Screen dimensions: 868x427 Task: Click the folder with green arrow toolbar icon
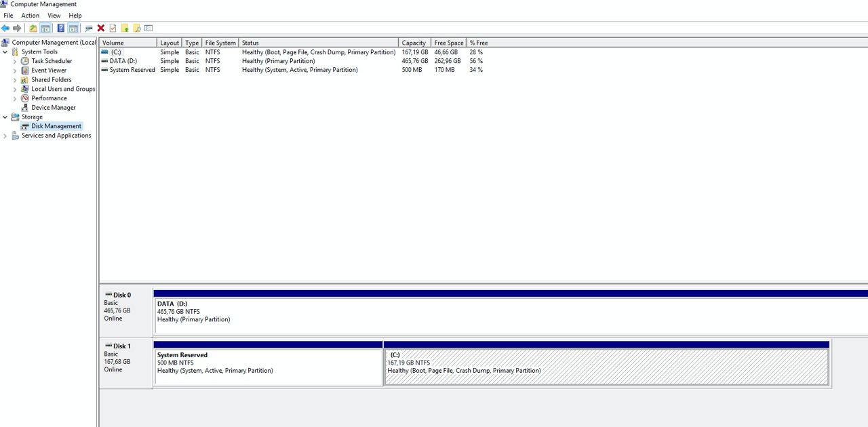tap(125, 28)
